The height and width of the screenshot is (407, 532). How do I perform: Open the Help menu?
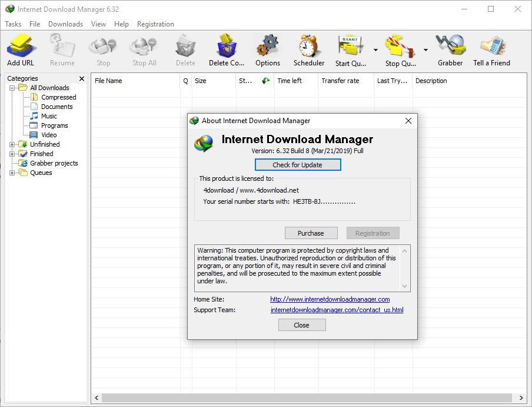click(x=121, y=24)
